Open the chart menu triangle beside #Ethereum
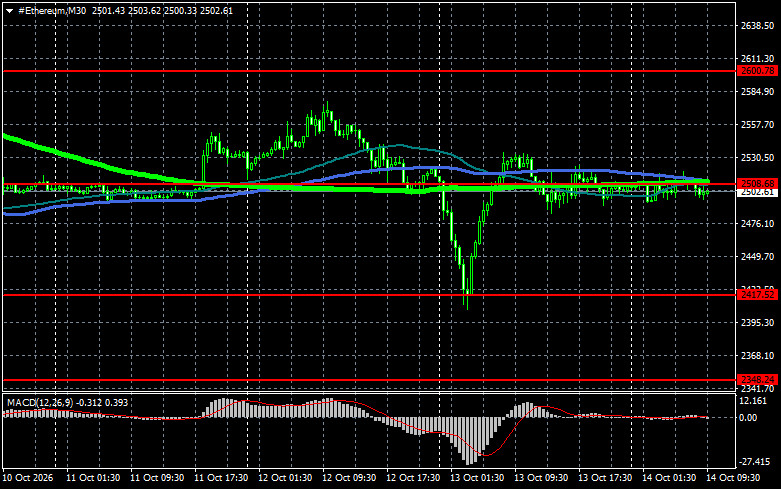Viewport: 781px width, 489px height. pyautogui.click(x=9, y=11)
